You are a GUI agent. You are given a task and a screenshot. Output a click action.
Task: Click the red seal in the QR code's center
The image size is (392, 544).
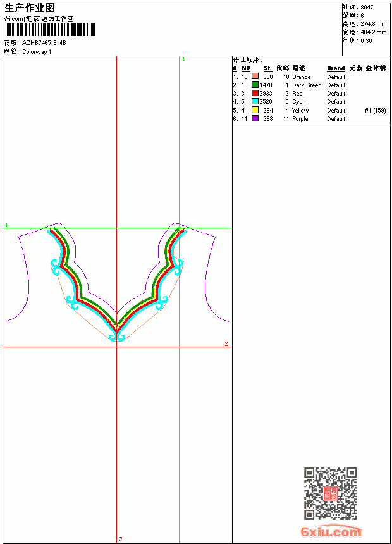(330, 493)
